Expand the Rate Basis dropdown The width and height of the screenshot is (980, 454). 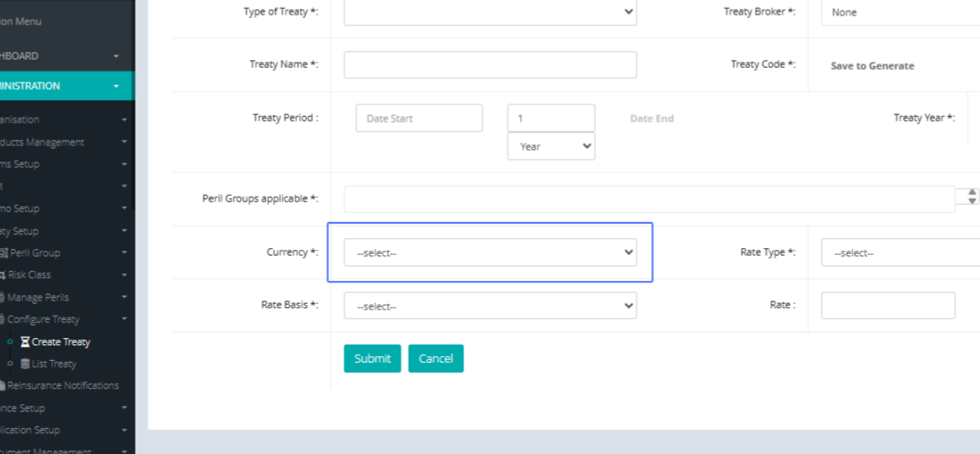pos(490,305)
